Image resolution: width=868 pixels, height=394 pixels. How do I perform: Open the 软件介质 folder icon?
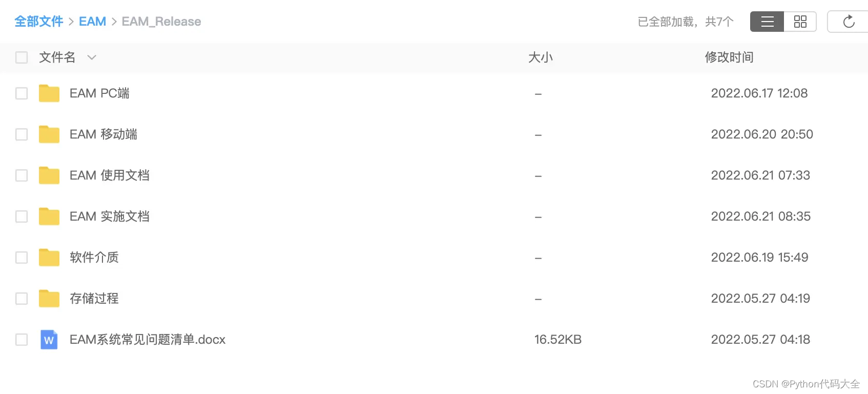[x=49, y=258]
